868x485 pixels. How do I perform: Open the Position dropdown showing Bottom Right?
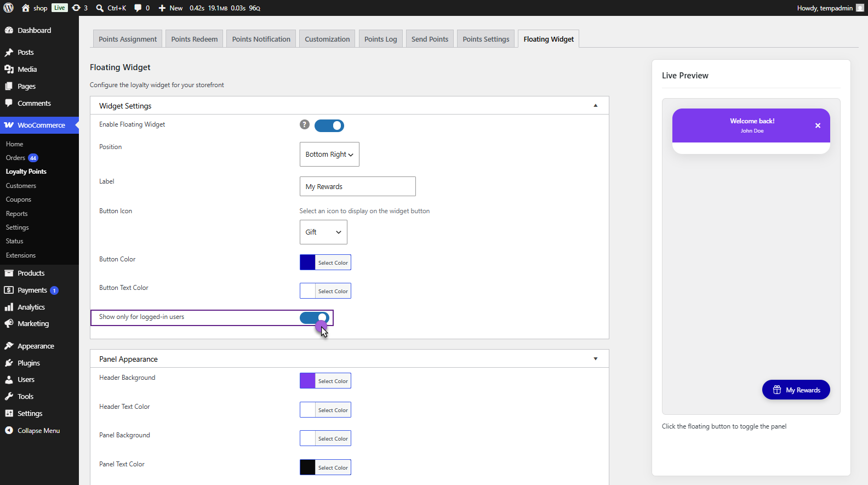click(x=329, y=155)
